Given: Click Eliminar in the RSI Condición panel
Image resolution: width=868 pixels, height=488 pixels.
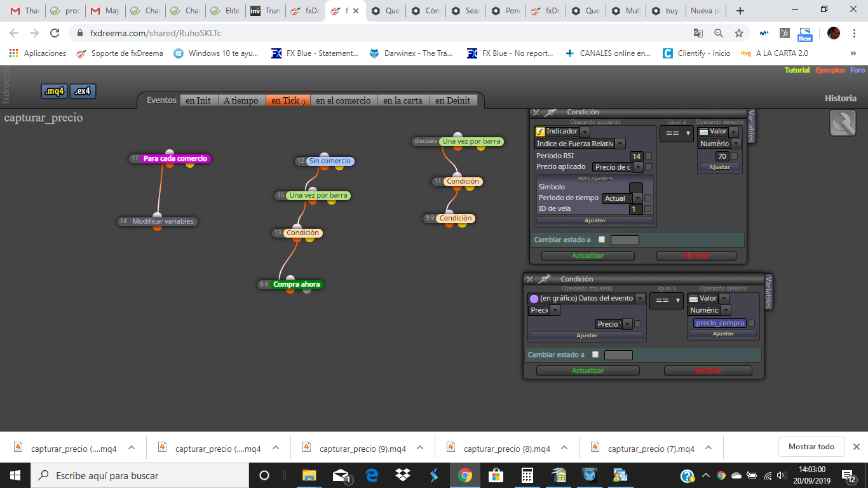Looking at the screenshot, I should (696, 256).
